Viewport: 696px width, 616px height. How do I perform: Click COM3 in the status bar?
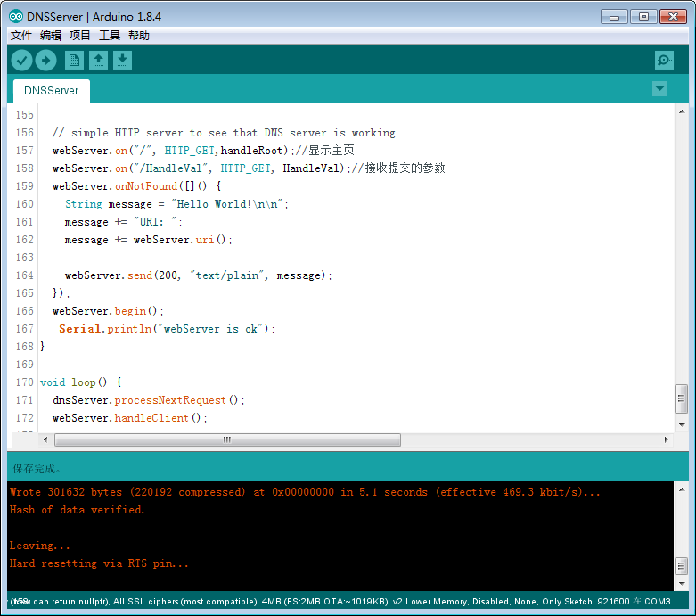point(658,602)
